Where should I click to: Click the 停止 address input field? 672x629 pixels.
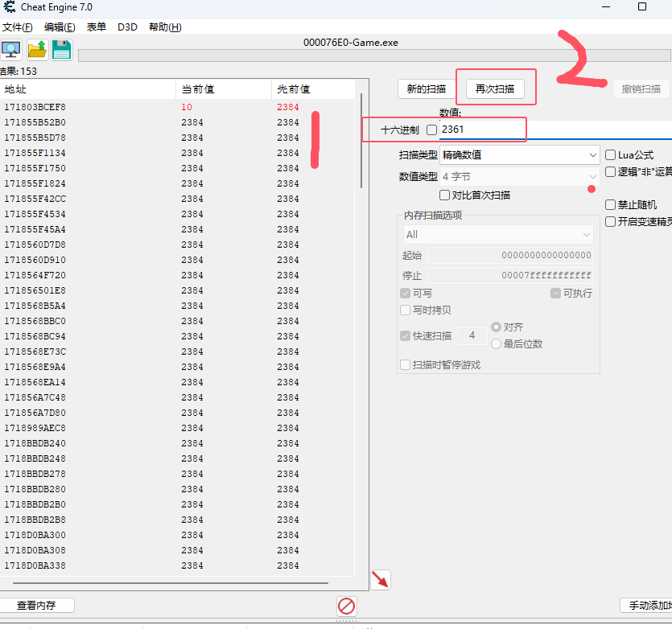pos(510,274)
